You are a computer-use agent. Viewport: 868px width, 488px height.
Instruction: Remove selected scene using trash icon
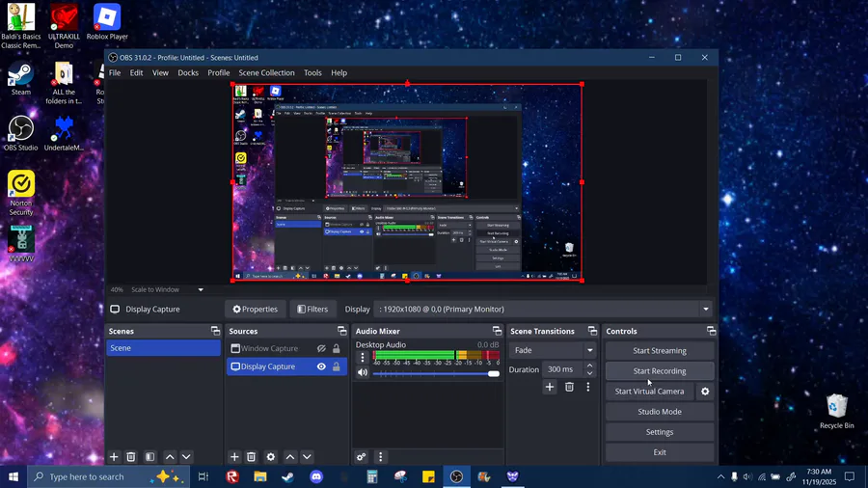click(x=130, y=457)
